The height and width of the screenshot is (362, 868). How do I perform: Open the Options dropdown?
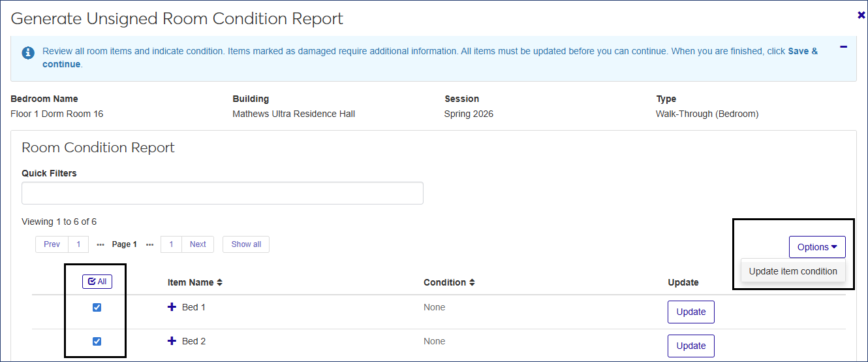(x=816, y=247)
